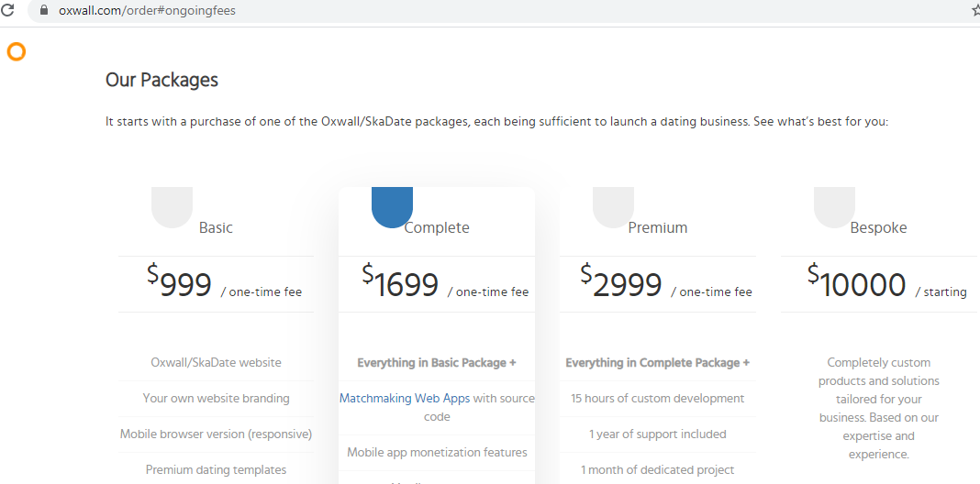Click the orange circle icon
The height and width of the screenshot is (484, 980).
[x=16, y=51]
